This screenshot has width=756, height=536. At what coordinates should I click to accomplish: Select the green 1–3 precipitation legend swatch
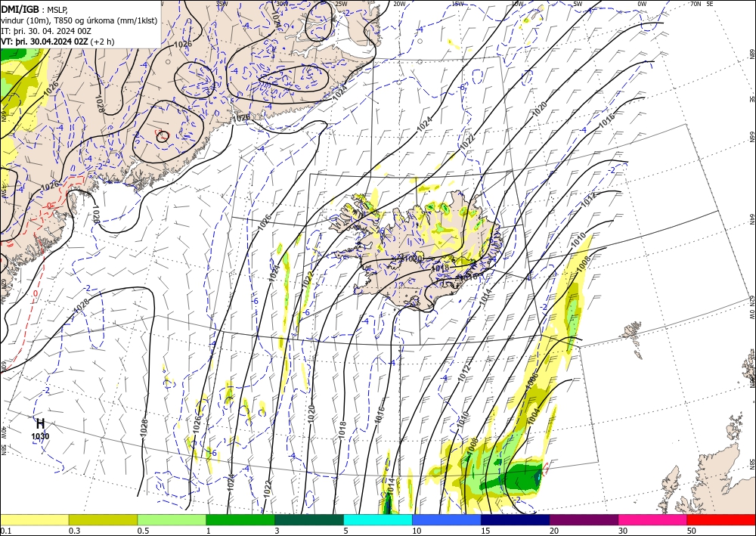240,519
